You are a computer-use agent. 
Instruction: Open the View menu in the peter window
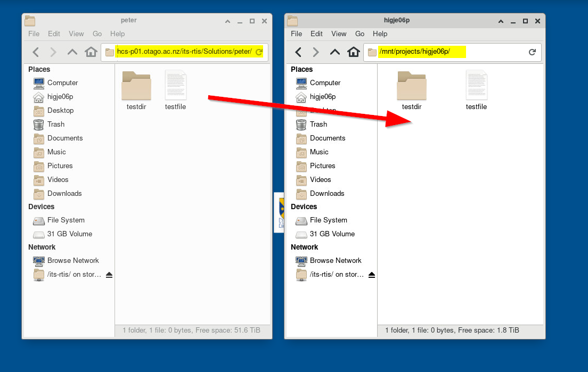tap(76, 34)
